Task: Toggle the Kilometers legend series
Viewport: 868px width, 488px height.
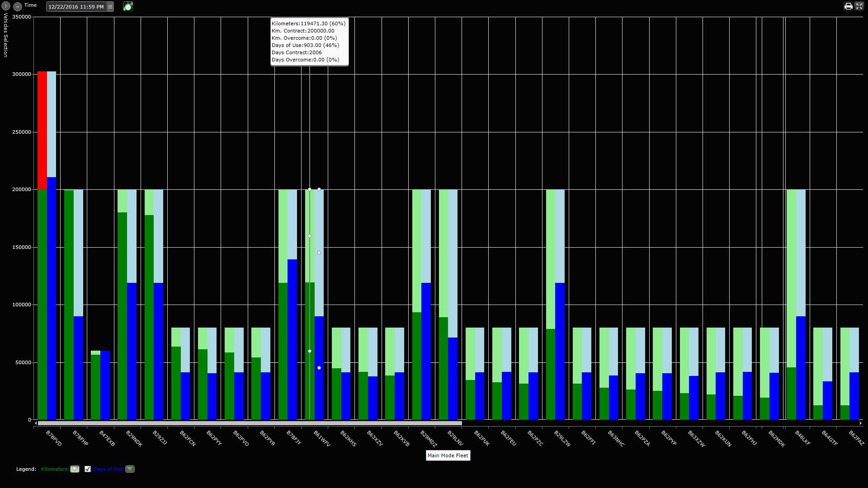Action: pos(54,469)
